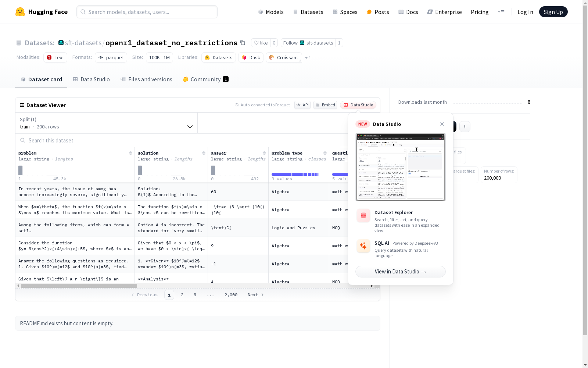Sort the problem_type column

325,153
